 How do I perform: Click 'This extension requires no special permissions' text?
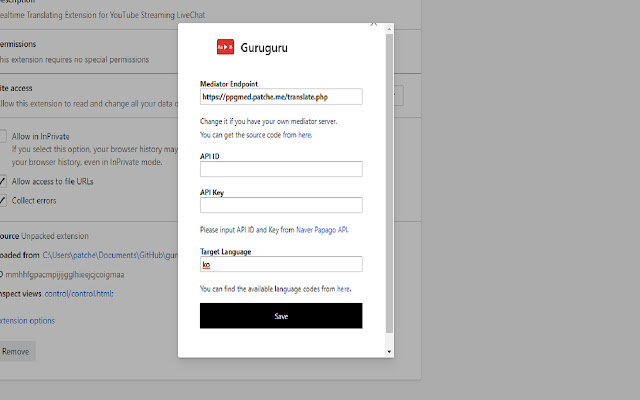tap(74, 60)
